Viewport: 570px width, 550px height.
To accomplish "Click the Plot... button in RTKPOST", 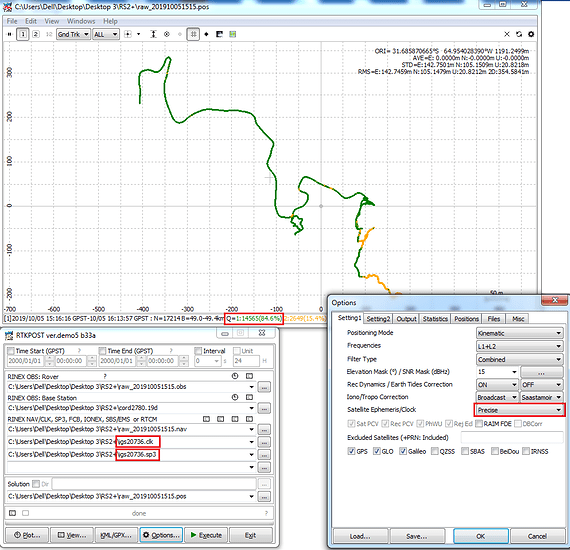I will click(x=27, y=535).
